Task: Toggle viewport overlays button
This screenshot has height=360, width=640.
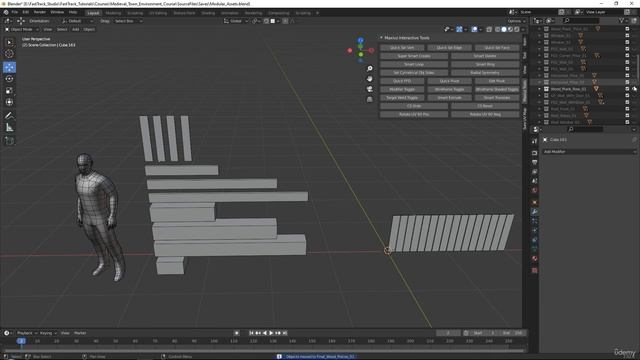Action: tap(474, 29)
